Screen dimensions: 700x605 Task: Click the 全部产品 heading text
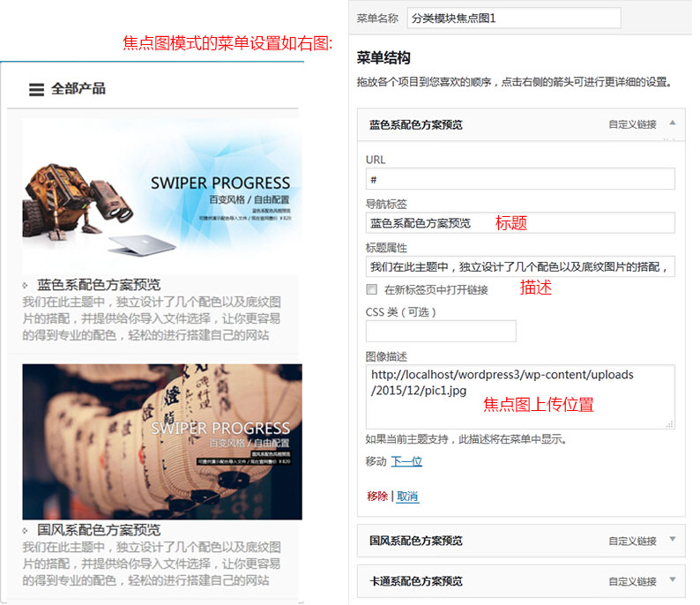(78, 88)
